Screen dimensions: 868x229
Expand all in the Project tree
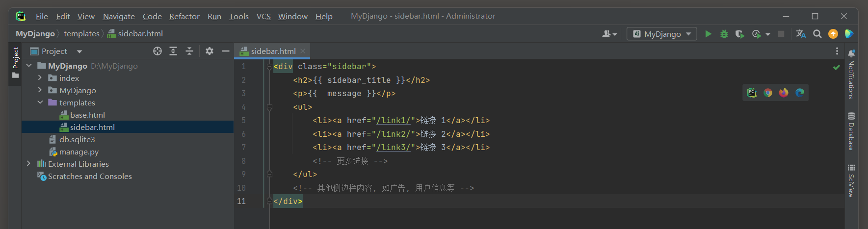pyautogui.click(x=173, y=51)
